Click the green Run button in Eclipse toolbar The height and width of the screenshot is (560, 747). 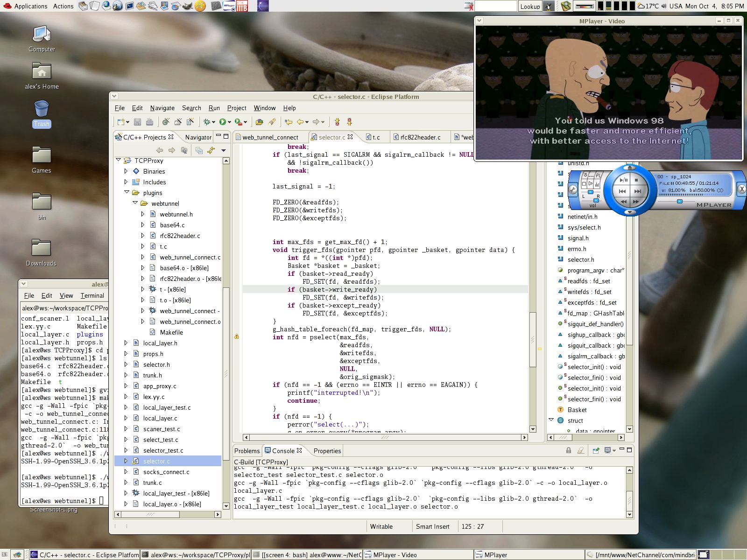pyautogui.click(x=223, y=122)
